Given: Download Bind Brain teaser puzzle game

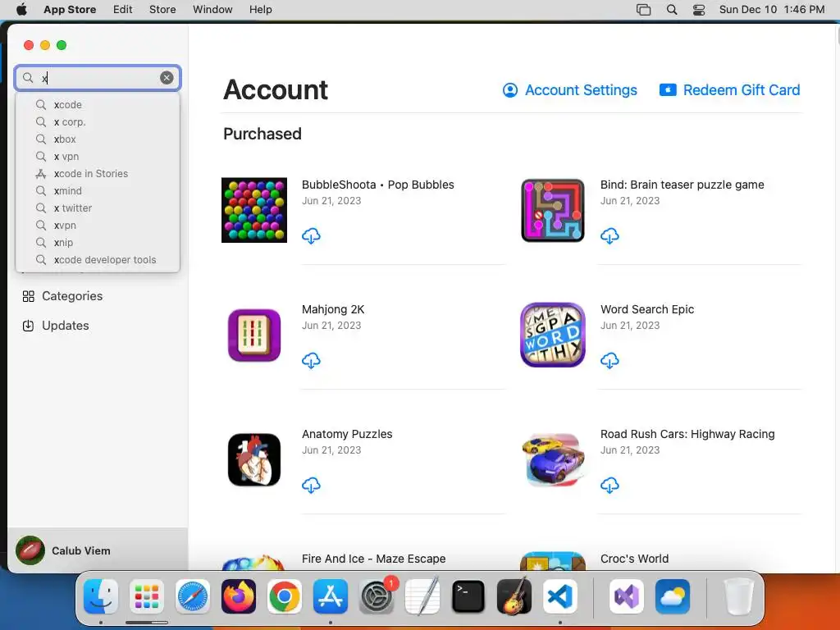Looking at the screenshot, I should (609, 235).
